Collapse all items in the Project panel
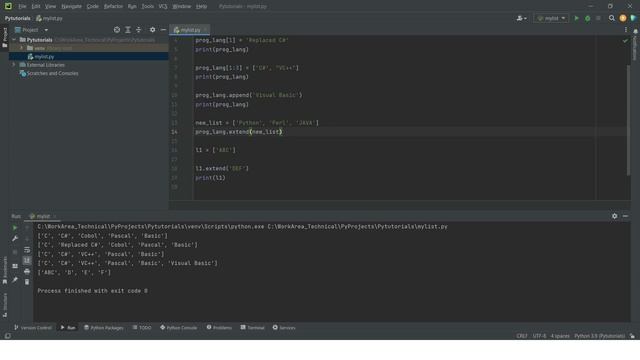 (138, 30)
